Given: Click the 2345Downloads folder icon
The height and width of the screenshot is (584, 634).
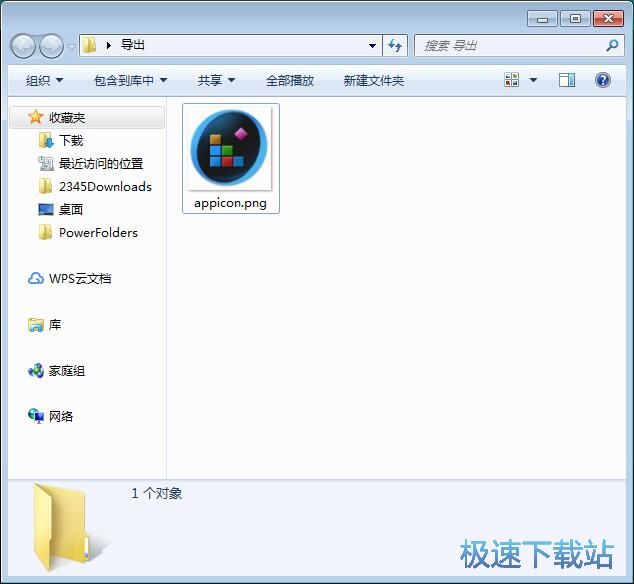Looking at the screenshot, I should pyautogui.click(x=45, y=186).
